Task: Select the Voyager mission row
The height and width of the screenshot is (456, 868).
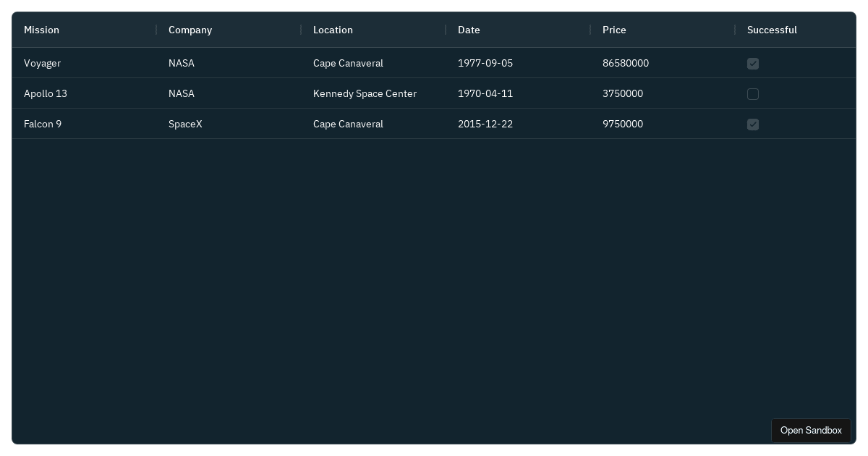Action: (42, 63)
